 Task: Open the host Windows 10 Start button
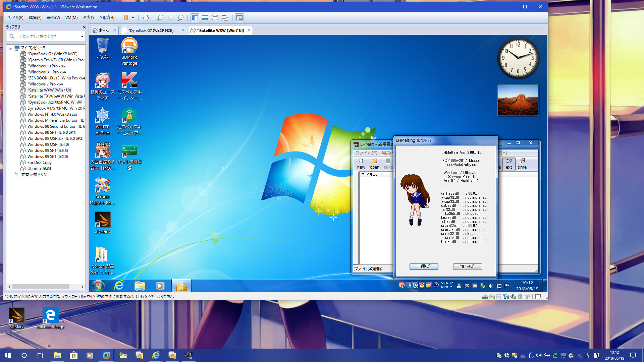point(8,355)
